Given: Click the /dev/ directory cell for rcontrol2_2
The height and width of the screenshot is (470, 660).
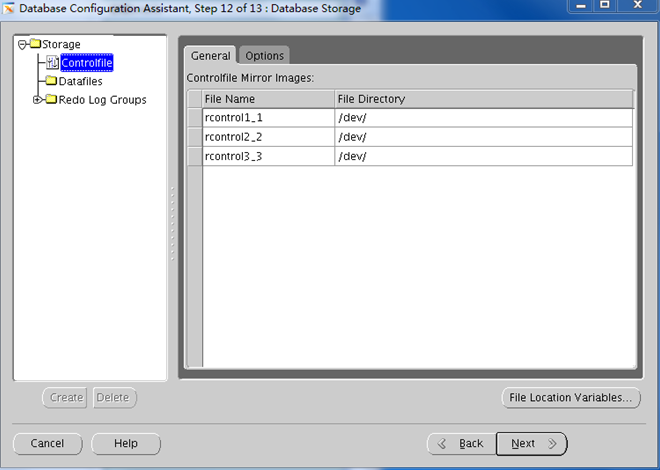Looking at the screenshot, I should (484, 137).
